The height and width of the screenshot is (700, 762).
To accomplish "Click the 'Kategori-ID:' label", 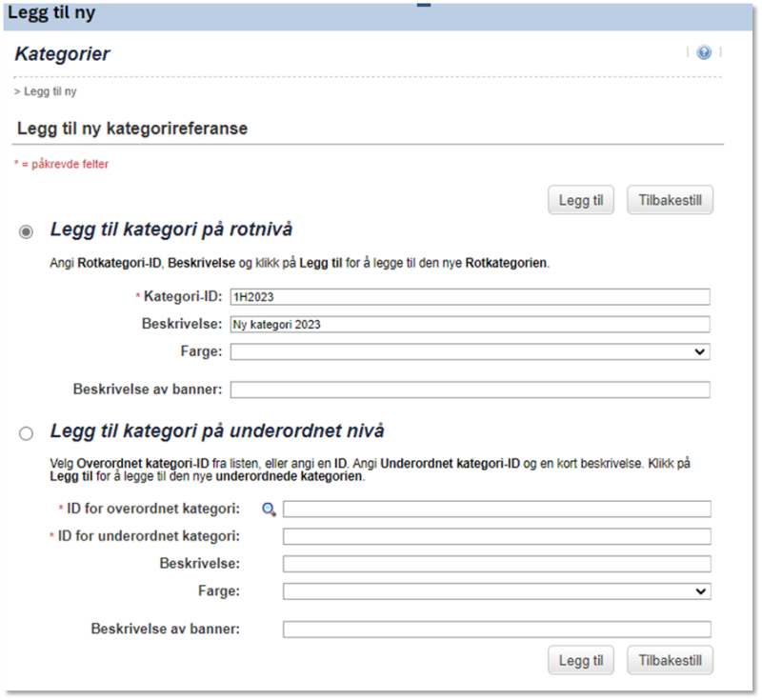I will point(183,296).
